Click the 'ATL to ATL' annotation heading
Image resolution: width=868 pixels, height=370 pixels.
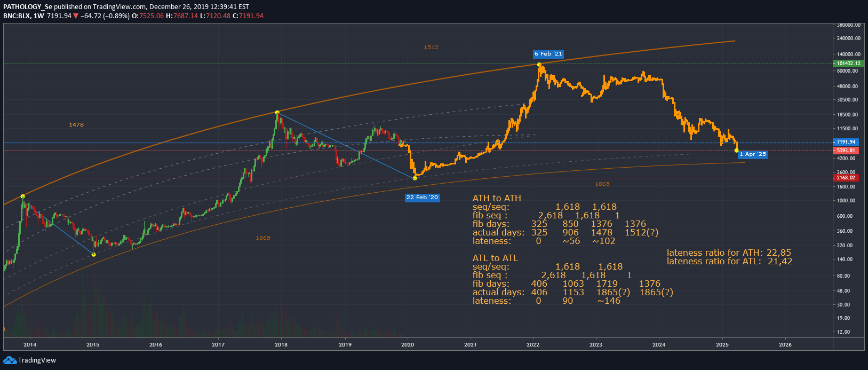495,258
